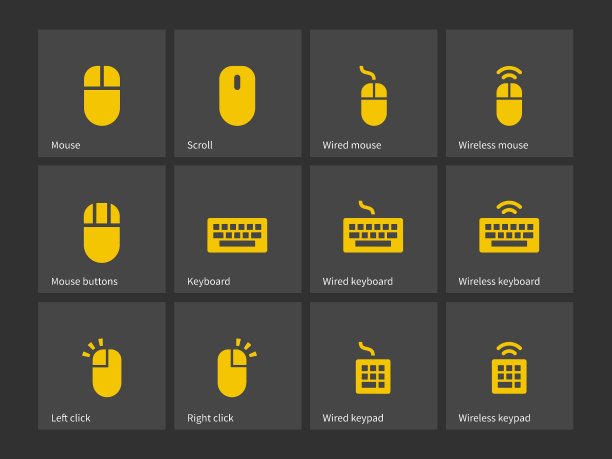The image size is (612, 459).
Task: Click the "Right click" caption text
Action: (x=210, y=418)
